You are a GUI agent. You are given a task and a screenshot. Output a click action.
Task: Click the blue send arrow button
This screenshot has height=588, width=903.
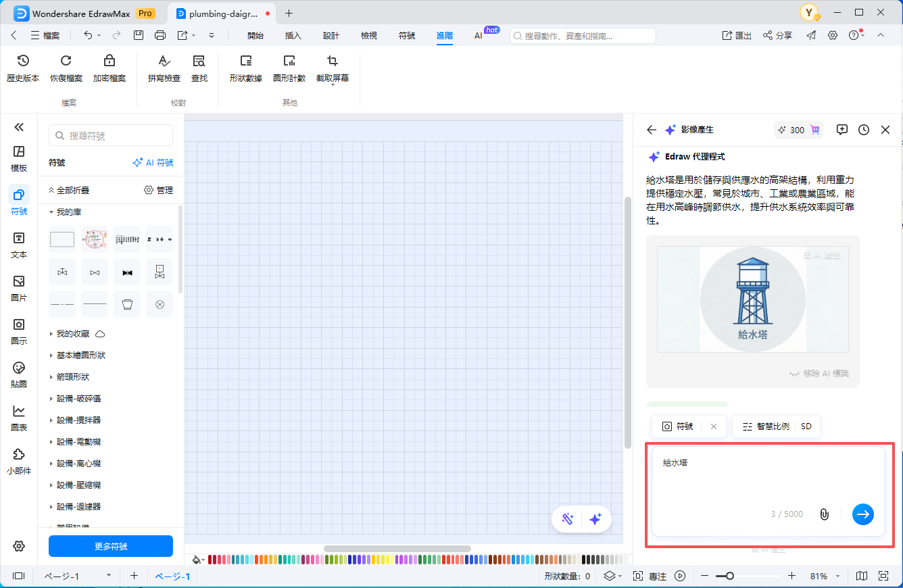tap(862, 514)
